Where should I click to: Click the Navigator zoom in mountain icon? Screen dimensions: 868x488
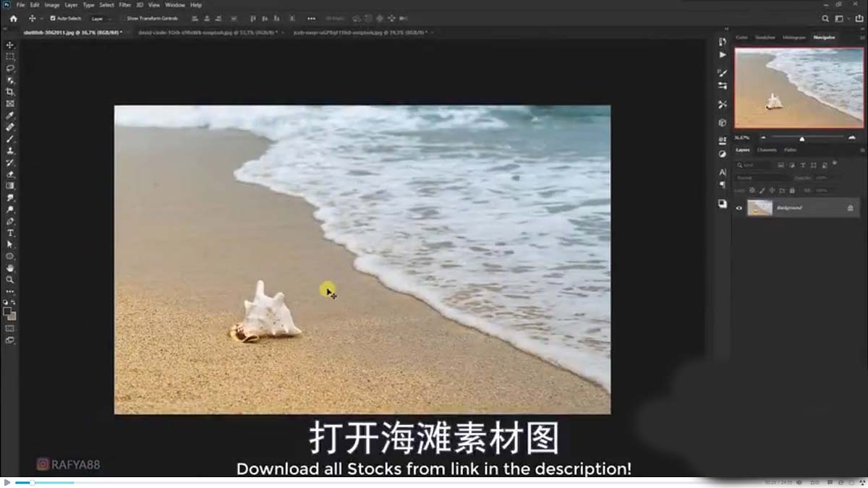tap(851, 137)
